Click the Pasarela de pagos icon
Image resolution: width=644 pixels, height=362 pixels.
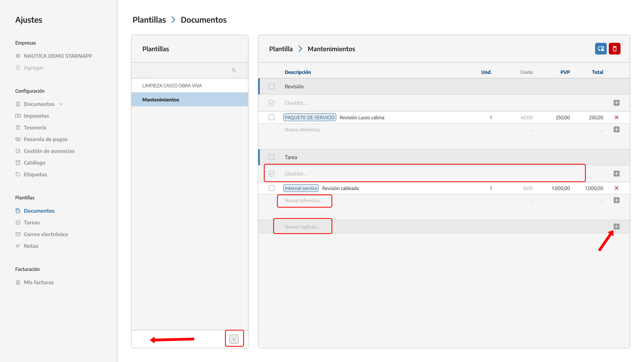[x=18, y=139]
